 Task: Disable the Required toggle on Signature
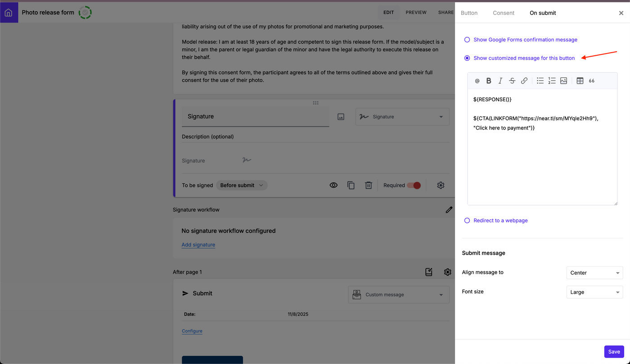[414, 185]
